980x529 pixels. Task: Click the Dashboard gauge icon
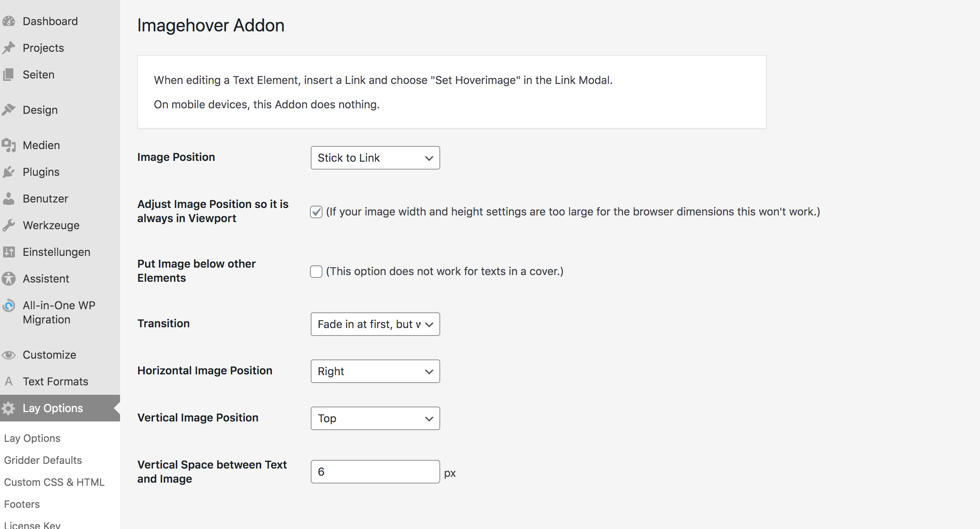click(x=9, y=21)
